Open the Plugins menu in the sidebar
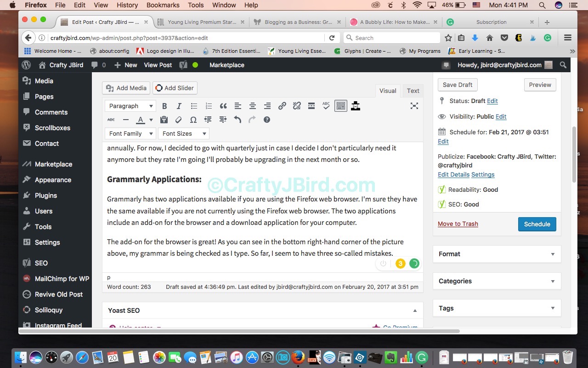Screen dimensions: 588x368 pyautogui.click(x=46, y=195)
